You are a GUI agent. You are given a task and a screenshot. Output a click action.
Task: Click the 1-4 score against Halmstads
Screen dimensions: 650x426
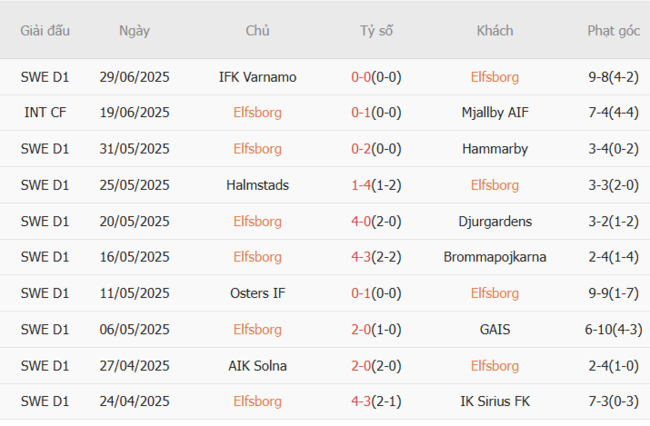[x=362, y=185]
